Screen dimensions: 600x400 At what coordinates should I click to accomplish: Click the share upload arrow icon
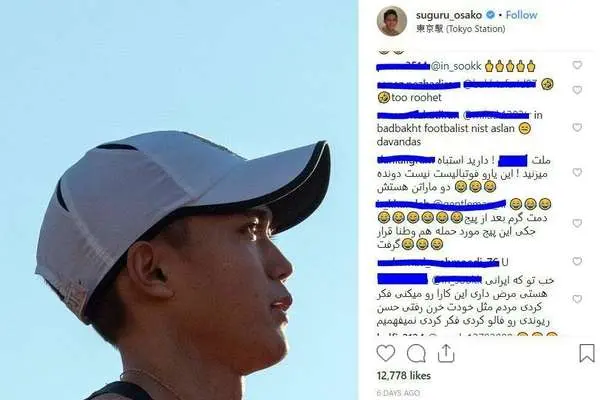click(x=446, y=353)
